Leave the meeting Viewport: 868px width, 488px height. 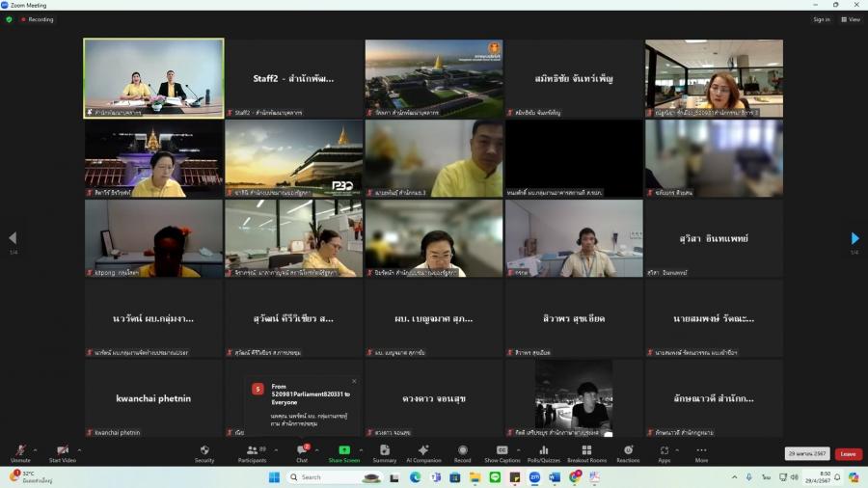848,454
